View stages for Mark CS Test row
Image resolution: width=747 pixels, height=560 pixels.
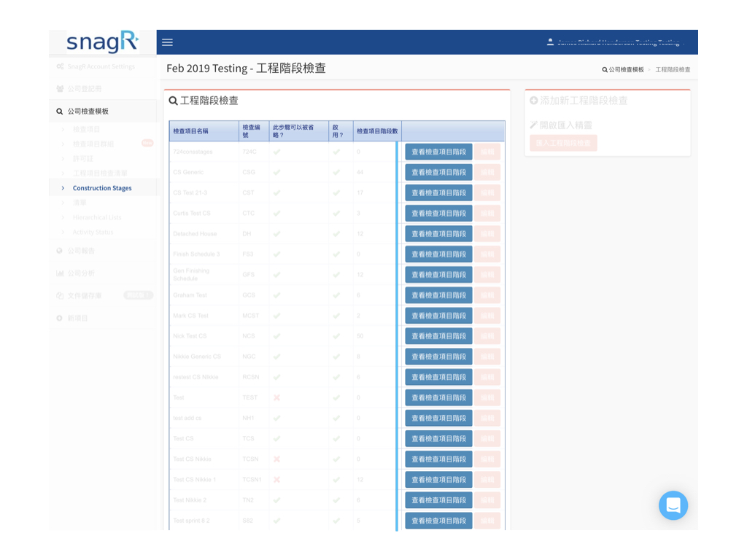click(x=438, y=316)
